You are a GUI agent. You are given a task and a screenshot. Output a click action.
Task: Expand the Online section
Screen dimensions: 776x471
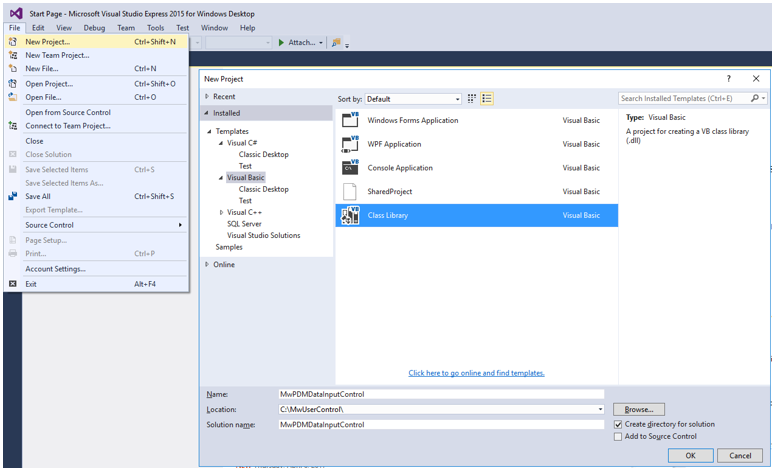pos(207,265)
